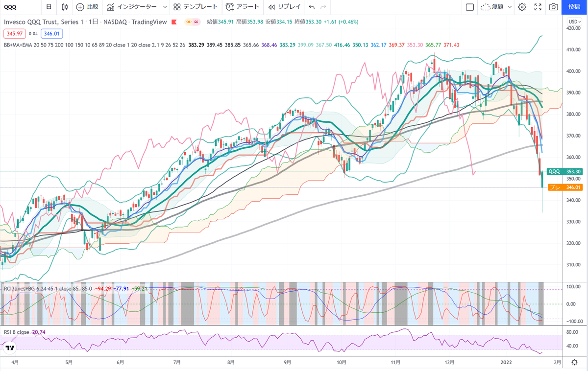Click the 始値345.91 open value
This screenshot has height=371, width=588.
220,22
